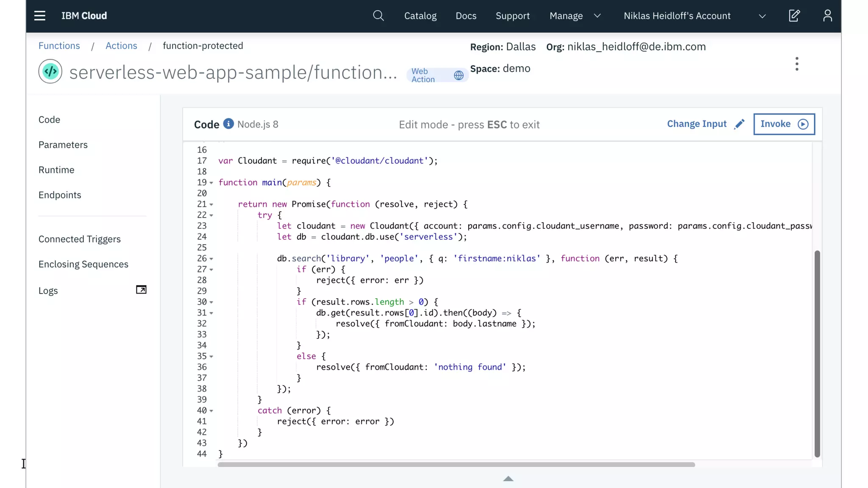This screenshot has height=488, width=868.
Task: Click the horizontal code scrollbar
Action: [x=456, y=465]
